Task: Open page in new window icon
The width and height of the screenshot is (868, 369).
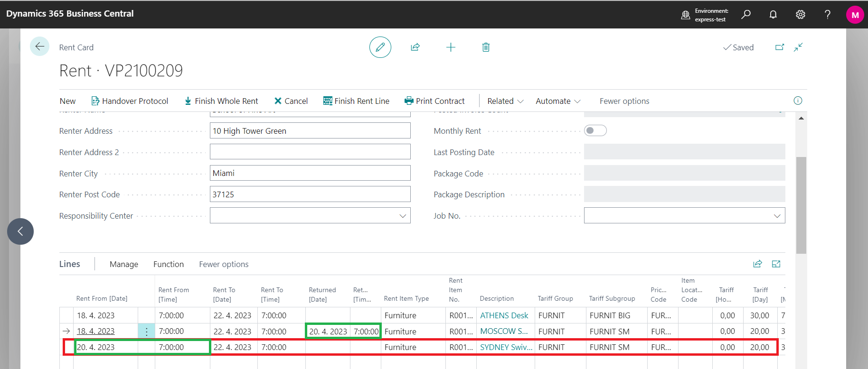Action: (x=780, y=47)
